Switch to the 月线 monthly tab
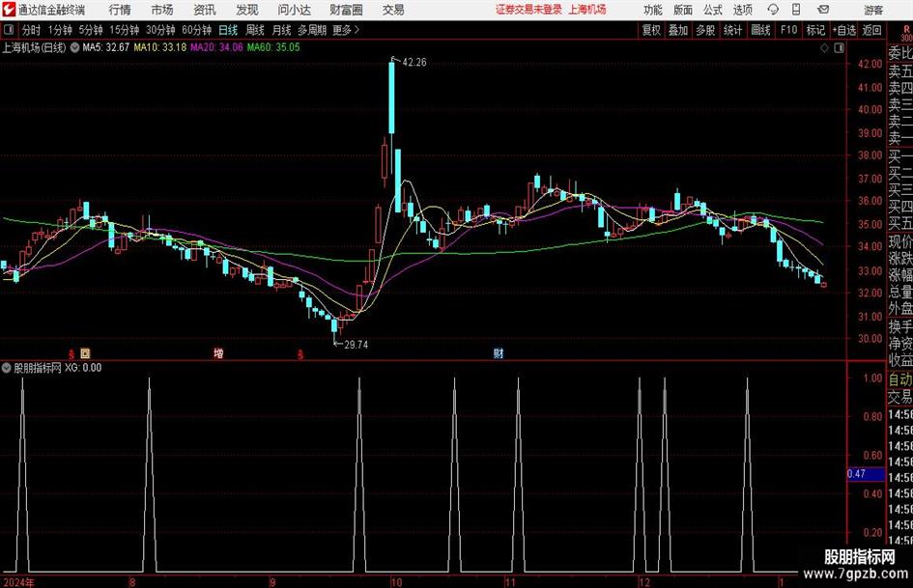This screenshot has height=588, width=913. tap(282, 30)
